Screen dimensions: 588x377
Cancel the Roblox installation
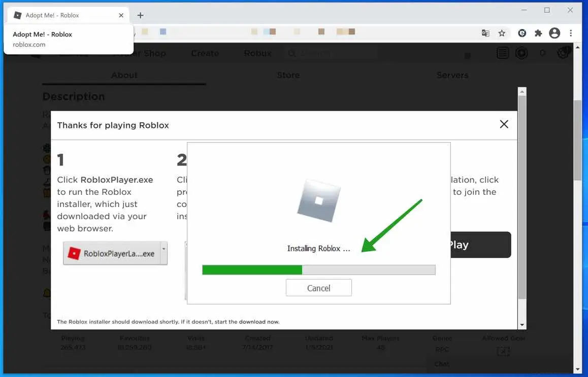tap(319, 288)
